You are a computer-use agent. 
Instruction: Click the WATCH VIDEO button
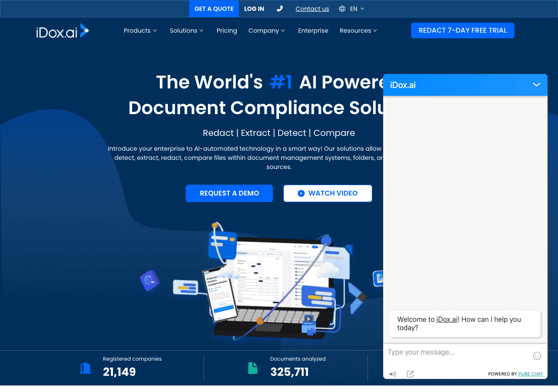tap(328, 193)
